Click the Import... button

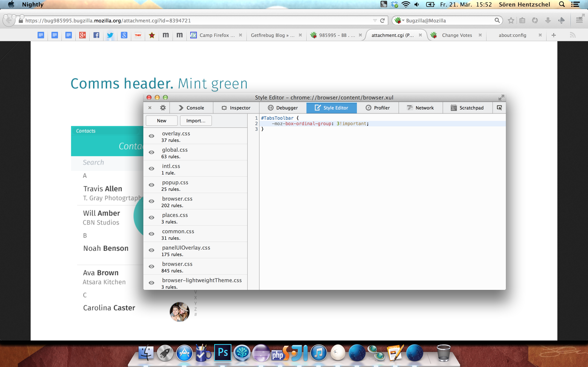(196, 121)
